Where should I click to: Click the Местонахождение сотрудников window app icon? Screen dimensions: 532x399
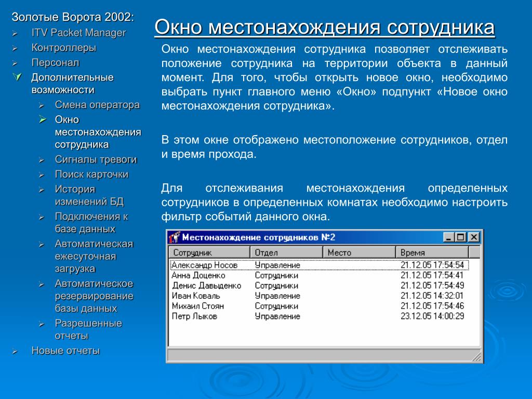pos(175,237)
